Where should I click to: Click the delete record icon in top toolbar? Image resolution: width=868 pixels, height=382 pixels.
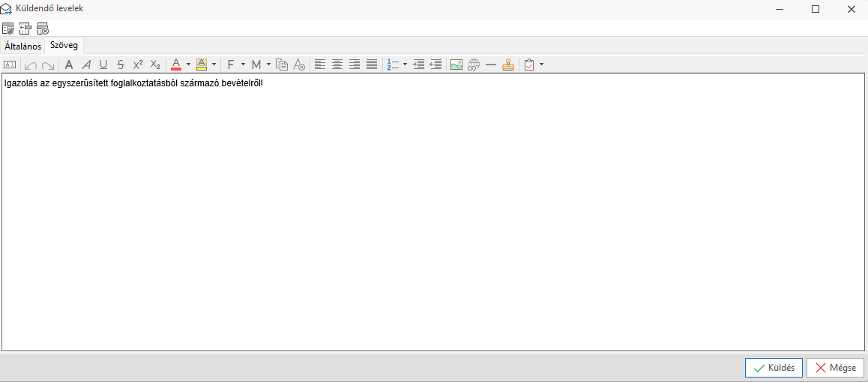click(43, 29)
